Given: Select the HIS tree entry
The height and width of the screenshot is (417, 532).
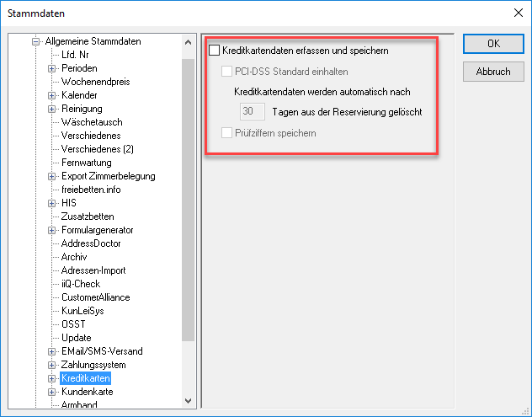Looking at the screenshot, I should 69,203.
